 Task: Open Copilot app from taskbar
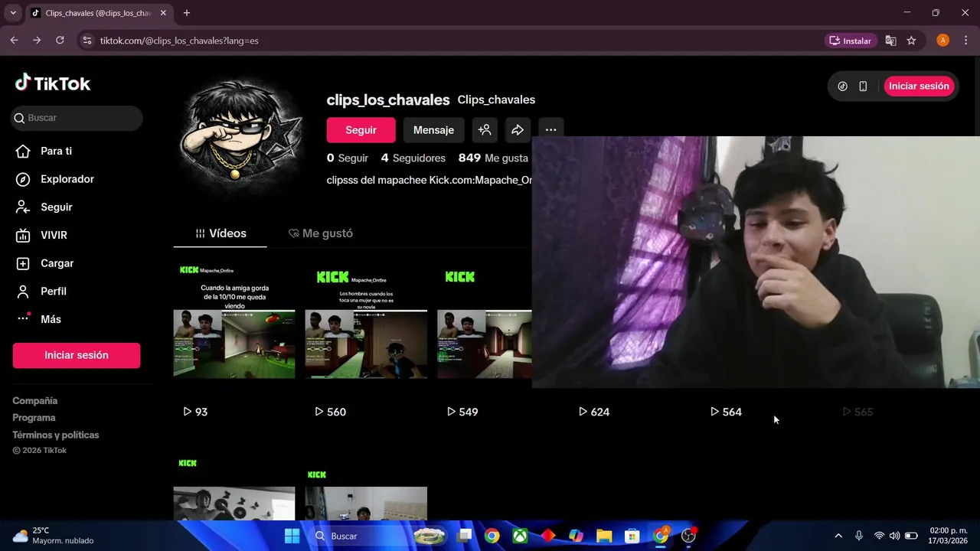[576, 536]
